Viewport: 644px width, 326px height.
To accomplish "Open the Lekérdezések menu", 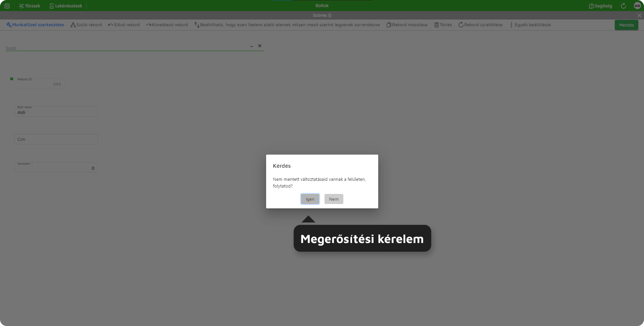I will (66, 6).
